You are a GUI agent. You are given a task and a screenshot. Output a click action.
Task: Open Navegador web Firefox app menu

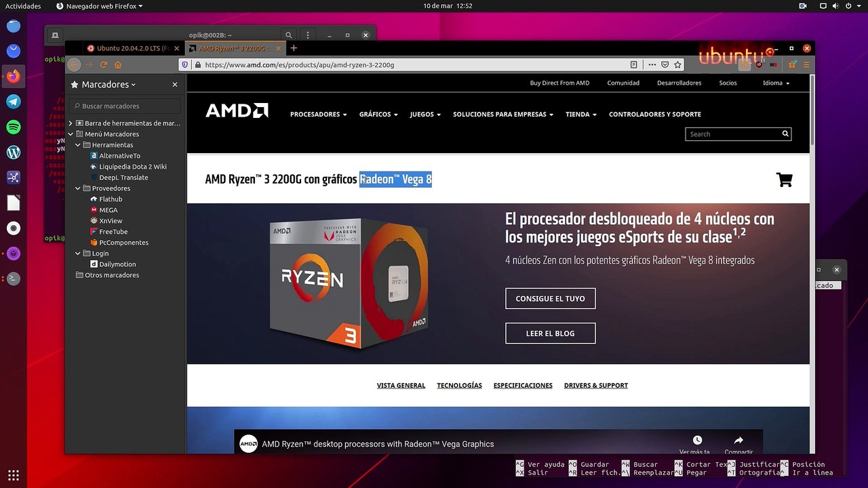[100, 6]
